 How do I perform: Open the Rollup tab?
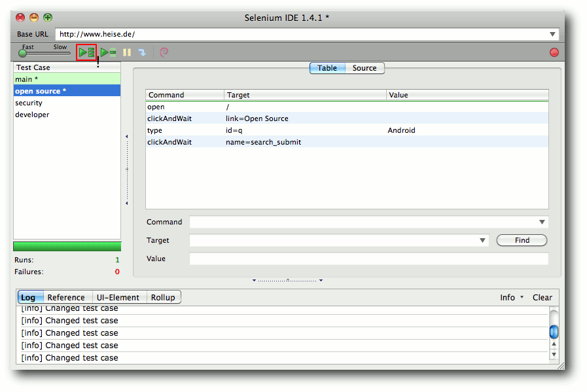[x=163, y=298]
